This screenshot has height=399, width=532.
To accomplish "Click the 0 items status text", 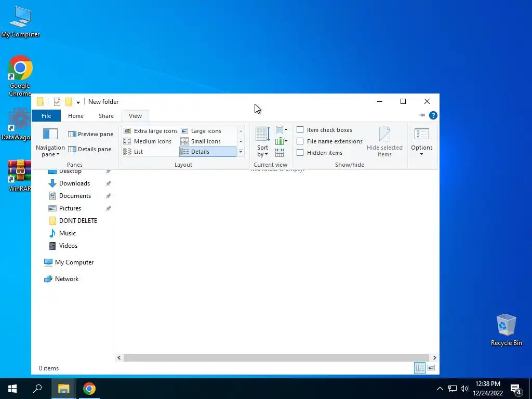I will click(48, 368).
